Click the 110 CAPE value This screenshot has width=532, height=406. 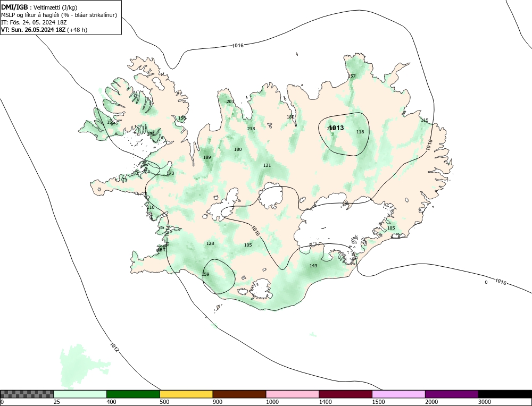[151, 207]
